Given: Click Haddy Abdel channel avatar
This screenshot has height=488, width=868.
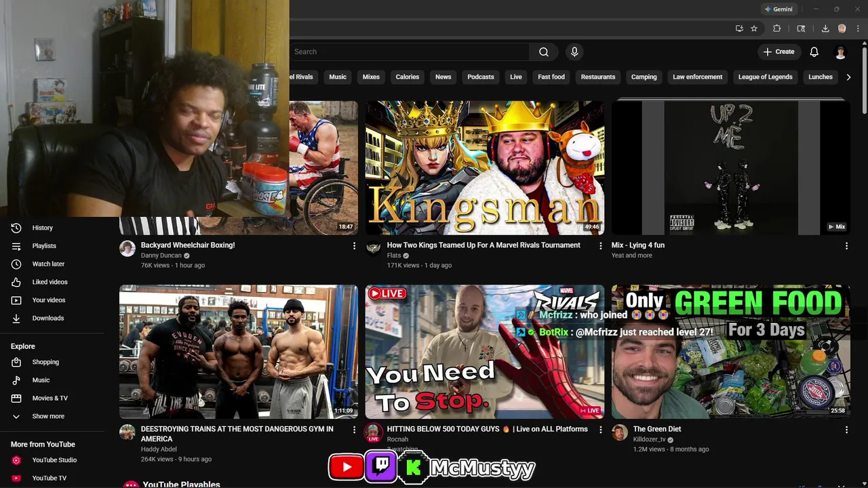Looking at the screenshot, I should coord(127,432).
